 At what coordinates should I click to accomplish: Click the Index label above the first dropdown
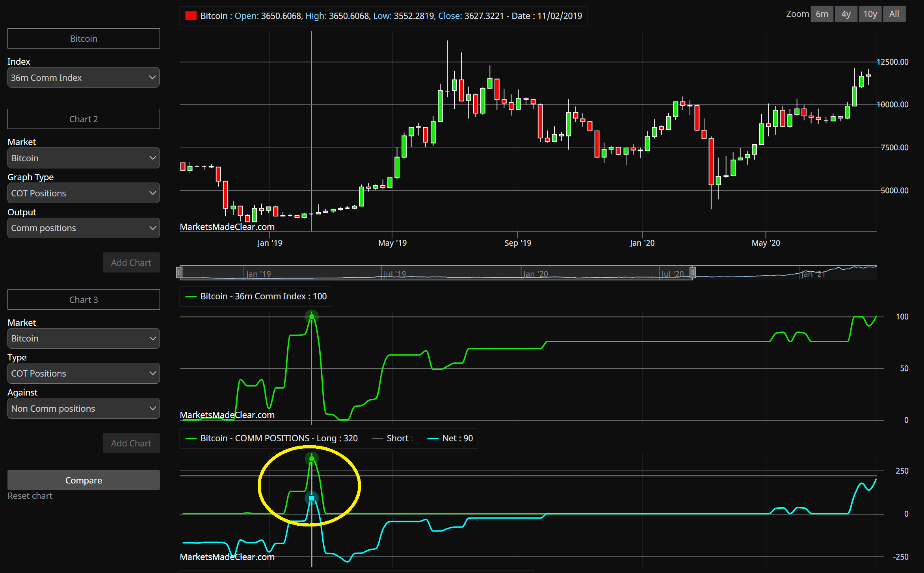click(x=19, y=62)
